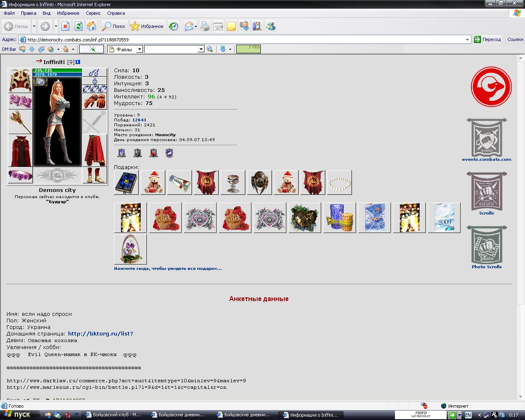This screenshot has height=420, width=525.
Task: Click the red ram emblem logo
Action: [x=491, y=87]
